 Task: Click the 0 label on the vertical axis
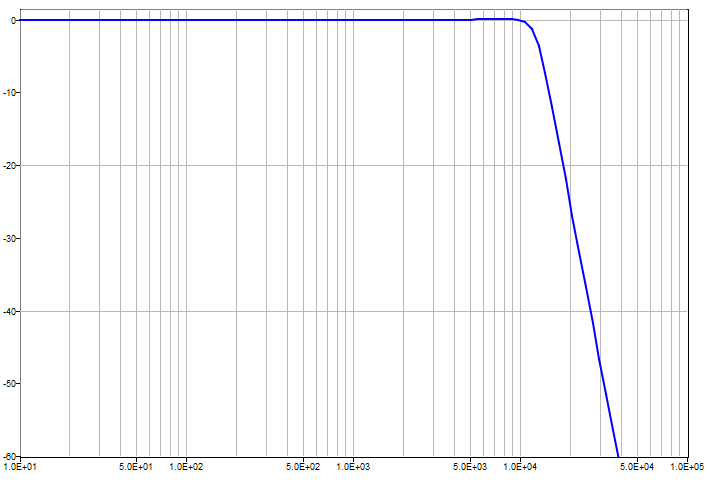10,19
